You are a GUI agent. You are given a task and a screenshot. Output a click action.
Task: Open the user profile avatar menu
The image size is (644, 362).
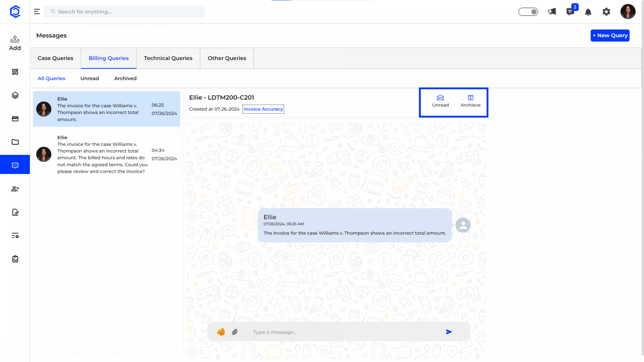(627, 12)
